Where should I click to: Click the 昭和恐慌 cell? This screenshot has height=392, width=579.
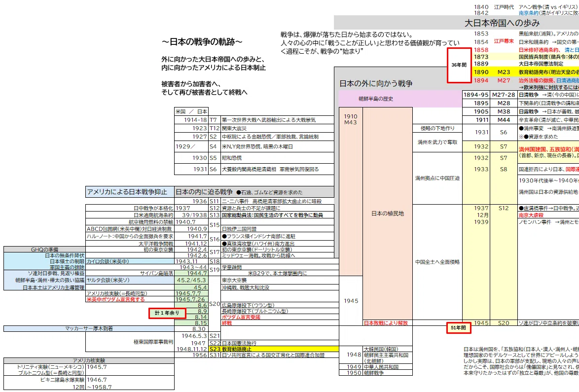click(x=277, y=158)
